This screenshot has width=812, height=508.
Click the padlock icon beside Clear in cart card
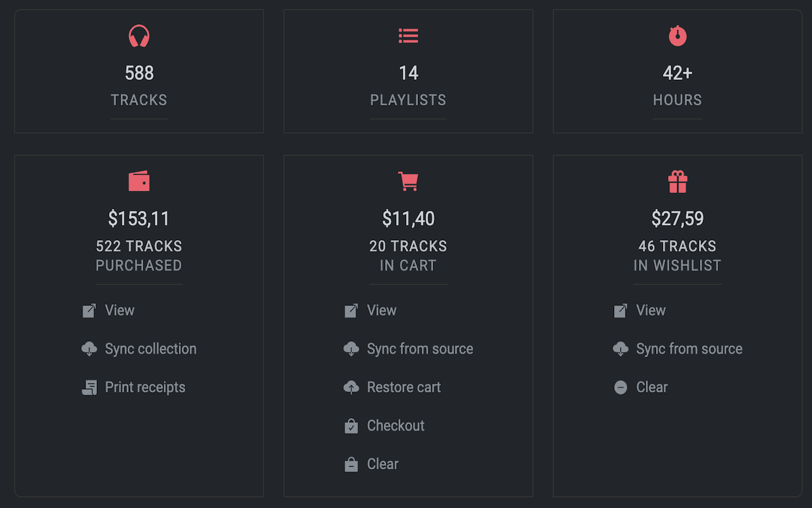351,464
